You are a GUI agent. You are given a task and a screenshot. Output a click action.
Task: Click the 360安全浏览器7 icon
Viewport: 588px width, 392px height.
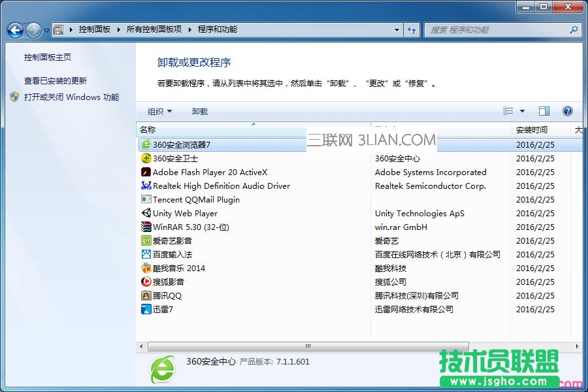tap(146, 144)
